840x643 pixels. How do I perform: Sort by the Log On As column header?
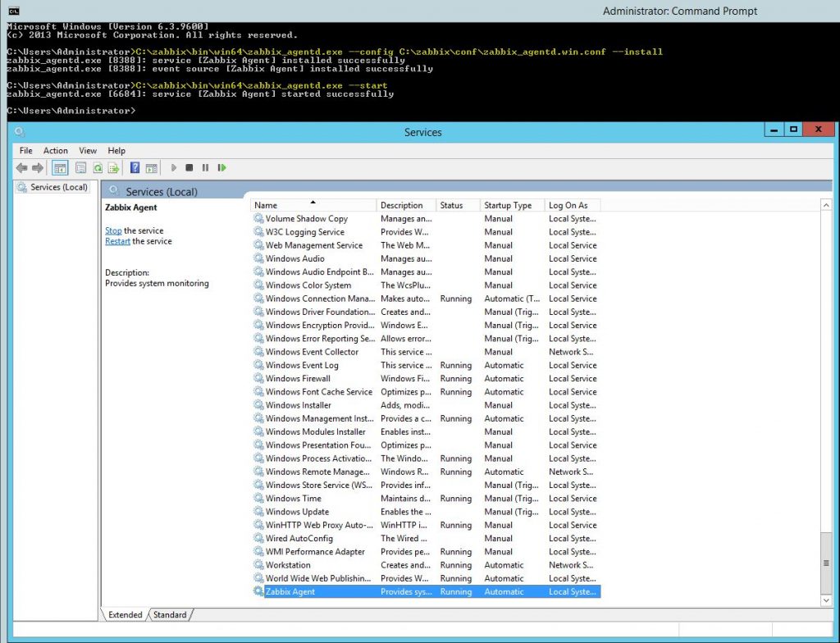coord(573,205)
